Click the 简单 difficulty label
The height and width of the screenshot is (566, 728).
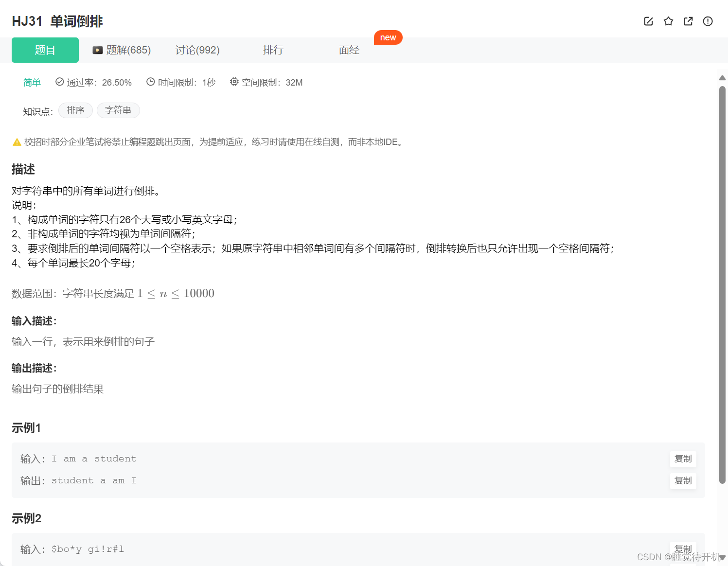pos(32,82)
